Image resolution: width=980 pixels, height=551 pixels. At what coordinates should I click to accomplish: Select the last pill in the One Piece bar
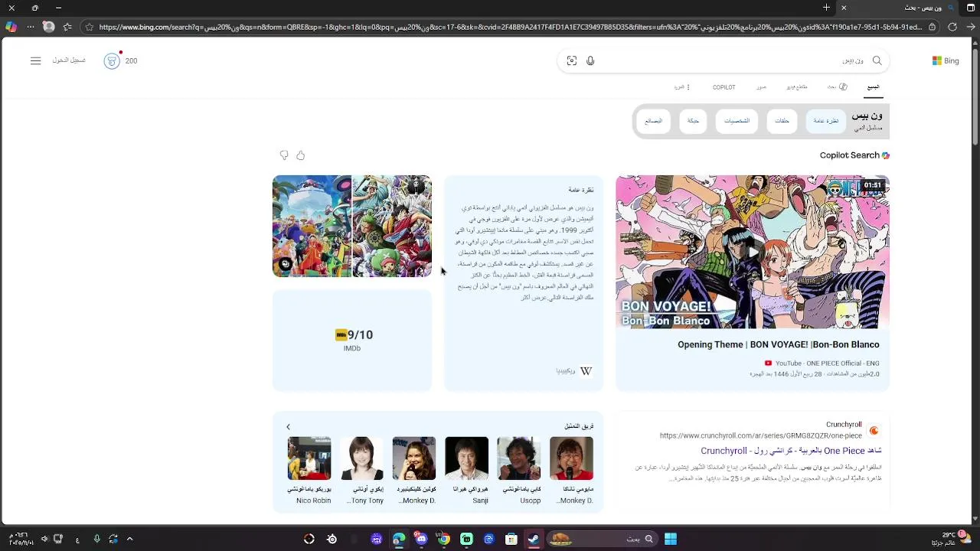point(653,121)
